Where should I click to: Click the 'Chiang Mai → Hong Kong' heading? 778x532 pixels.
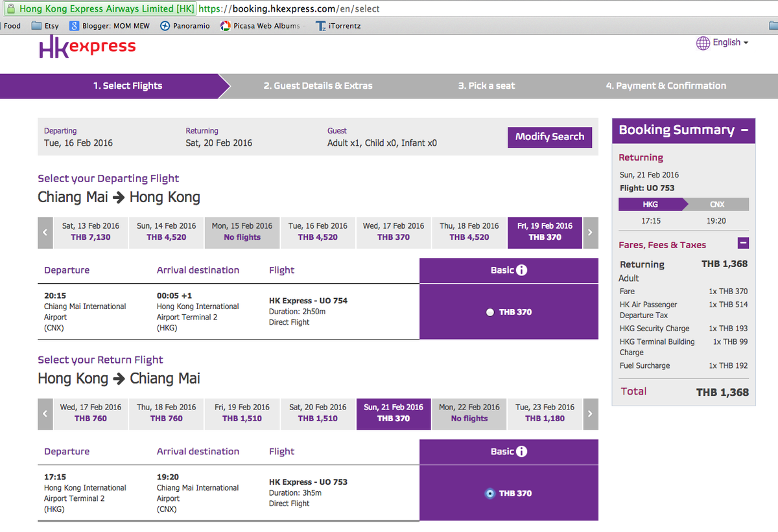119,198
